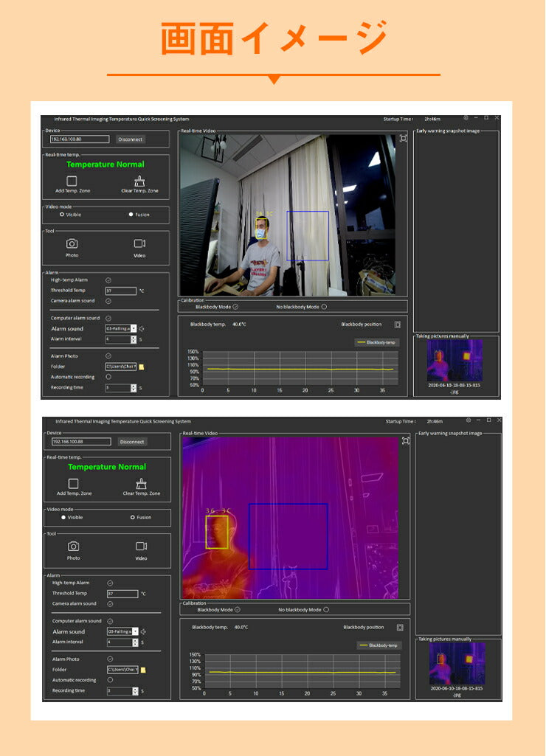Take a Photo using thermal-view window's camera icon

tap(74, 546)
